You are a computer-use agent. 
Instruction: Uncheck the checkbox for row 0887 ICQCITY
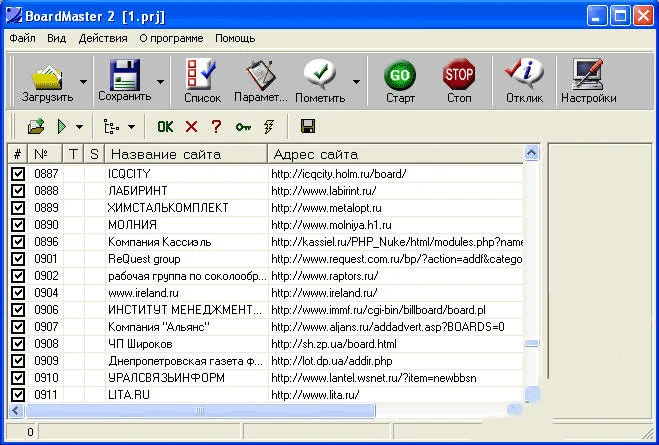(x=18, y=174)
